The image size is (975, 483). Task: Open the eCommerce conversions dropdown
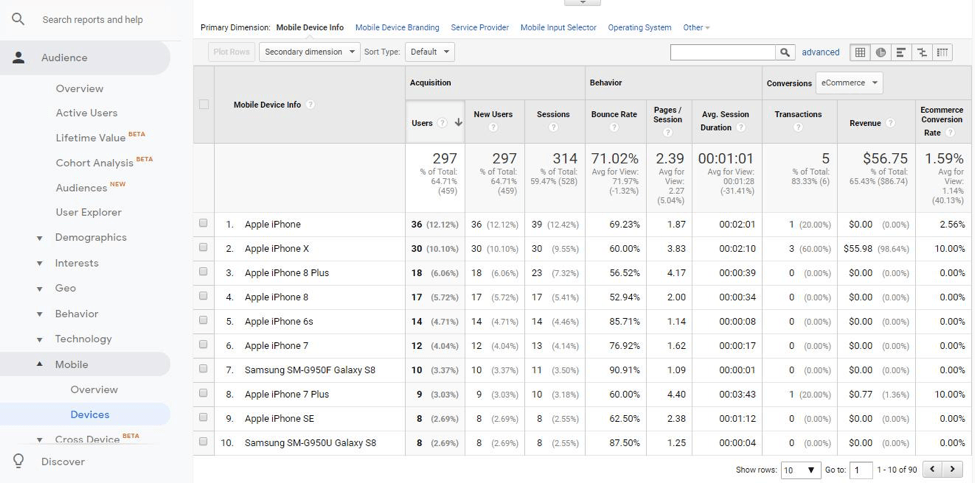(x=849, y=83)
